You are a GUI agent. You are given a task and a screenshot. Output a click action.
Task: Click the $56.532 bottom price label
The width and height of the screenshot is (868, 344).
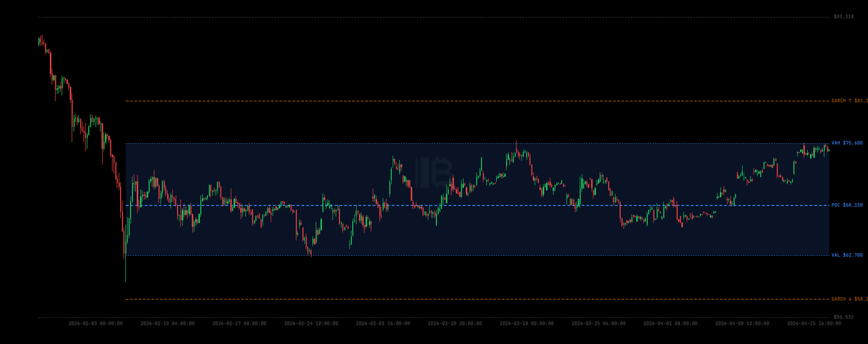point(843,317)
